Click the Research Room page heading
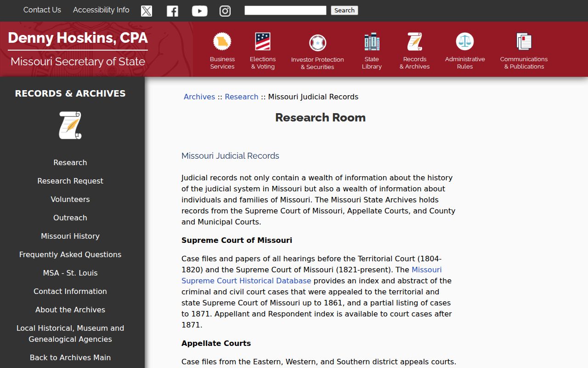 coord(321,117)
